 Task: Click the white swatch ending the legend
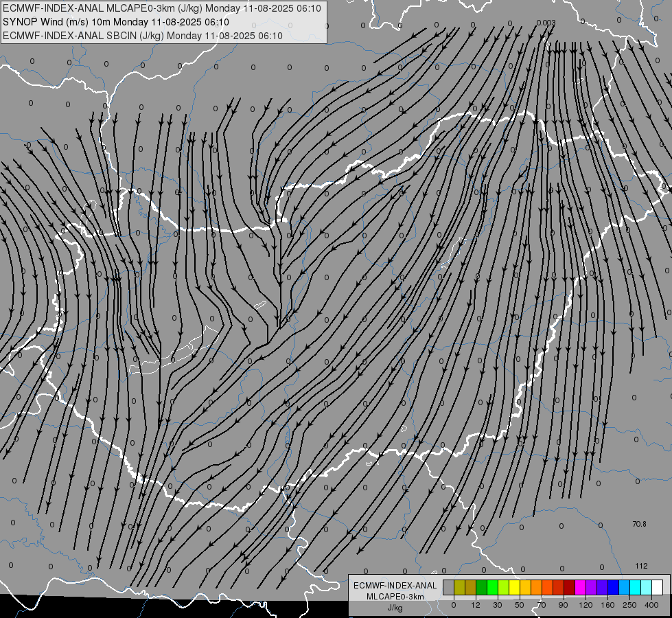[x=657, y=587]
